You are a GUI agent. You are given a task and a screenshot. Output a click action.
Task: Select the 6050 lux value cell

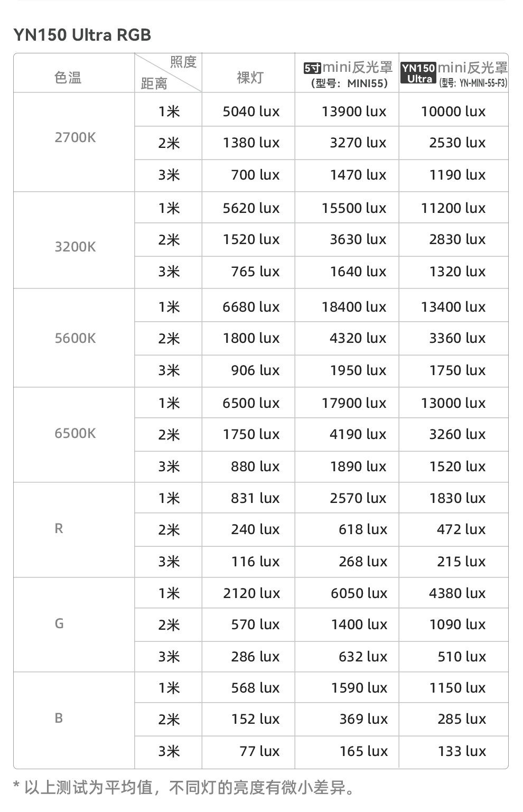(359, 593)
